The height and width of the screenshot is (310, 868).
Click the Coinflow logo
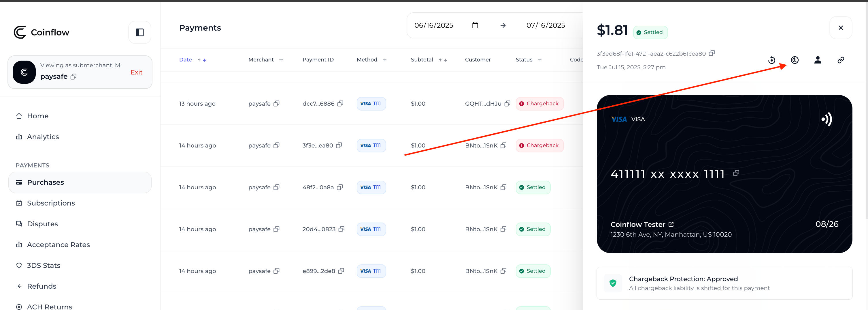pos(41,32)
